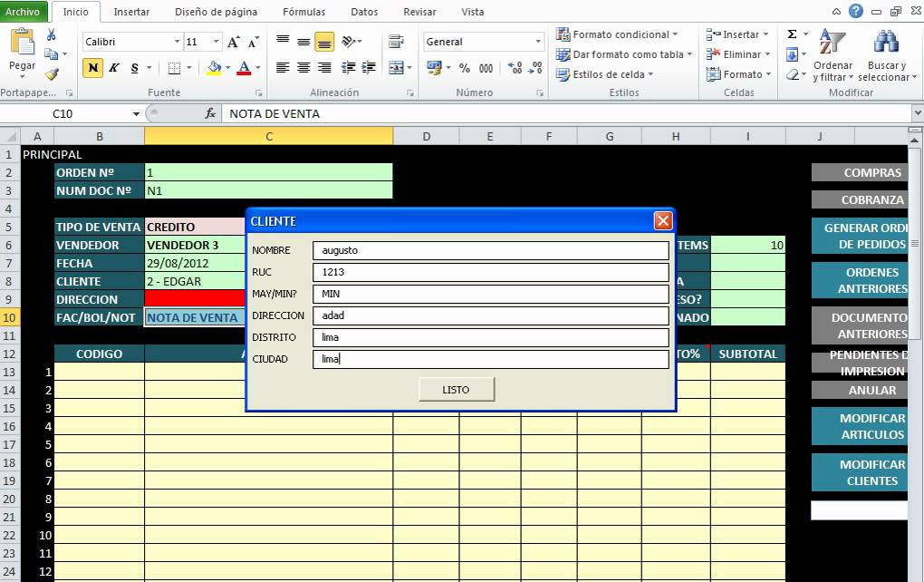The image size is (924, 582).
Task: Click the AutoSum sigma icon
Action: 792,34
